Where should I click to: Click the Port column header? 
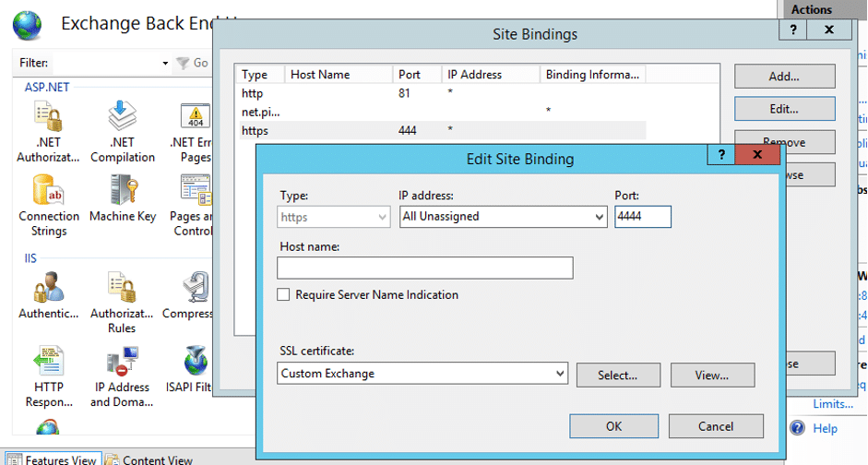click(x=417, y=74)
